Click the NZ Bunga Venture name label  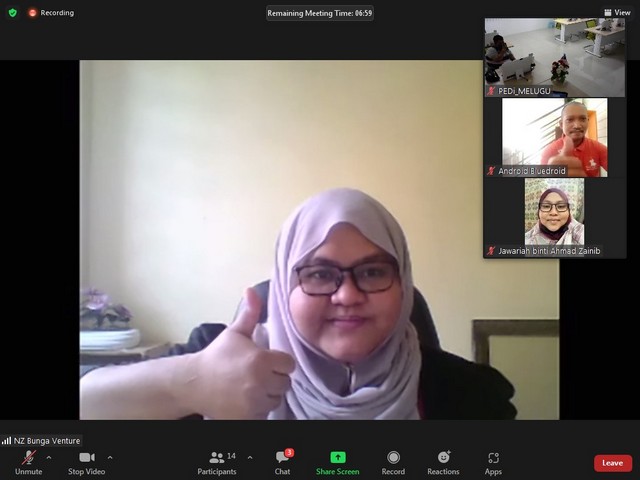point(42,440)
